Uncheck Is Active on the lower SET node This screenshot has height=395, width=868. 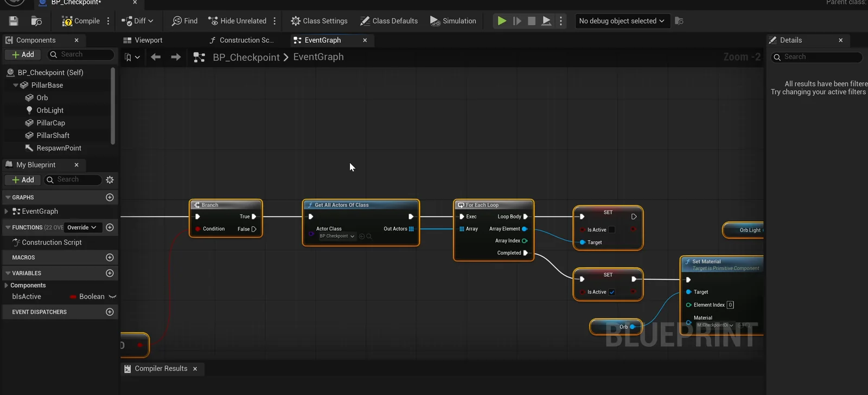pyautogui.click(x=611, y=292)
